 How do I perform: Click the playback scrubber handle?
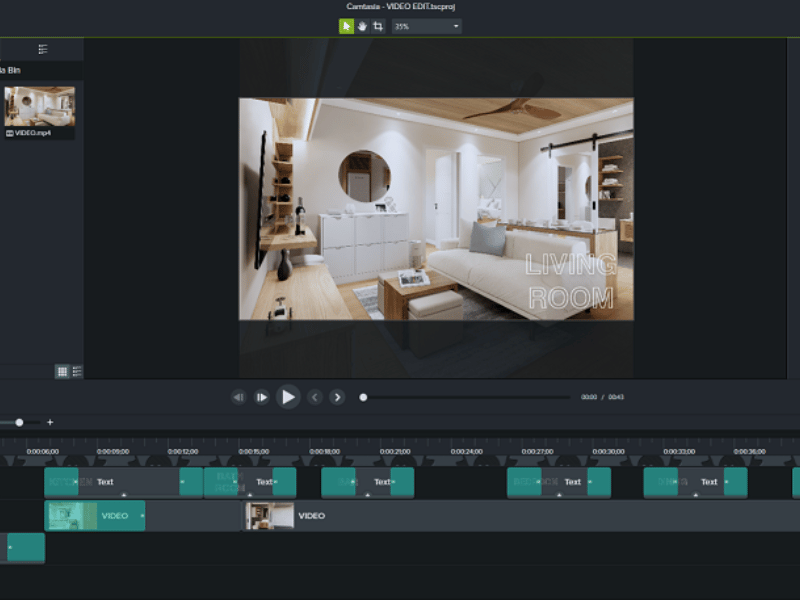coord(363,397)
